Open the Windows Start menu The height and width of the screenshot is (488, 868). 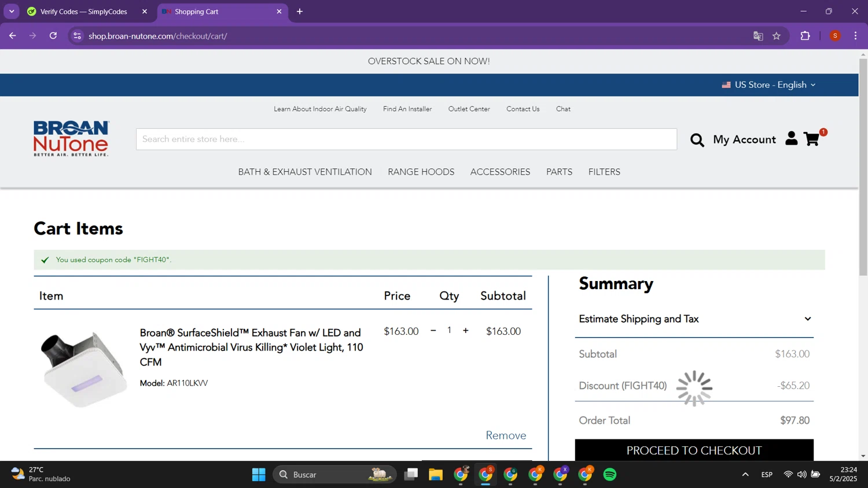click(259, 475)
